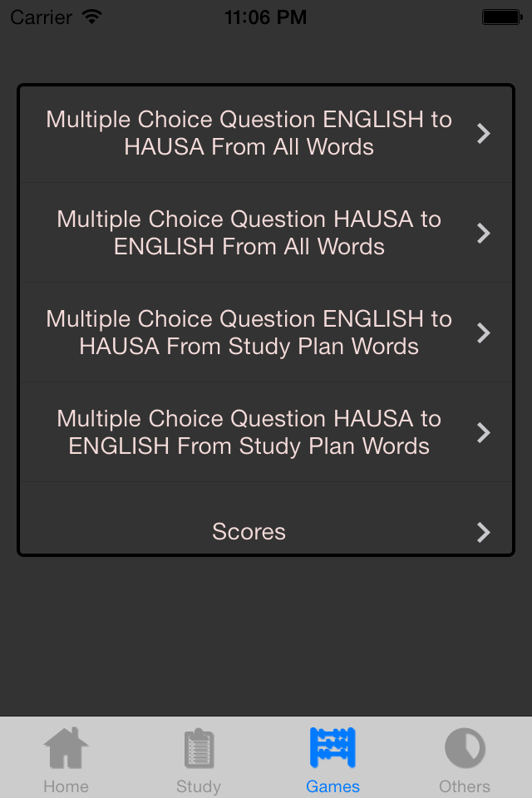Open Scores list entry
Screen dimensions: 532x798
coord(249,532)
